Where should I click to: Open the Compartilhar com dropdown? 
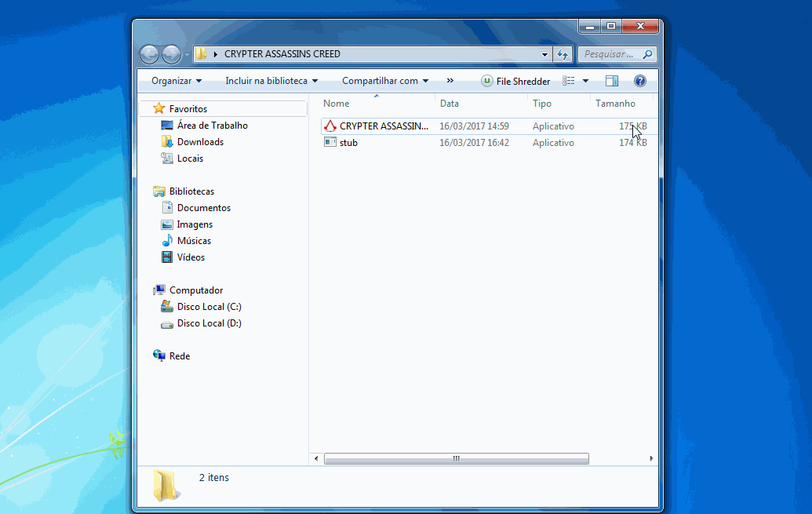pyautogui.click(x=385, y=81)
